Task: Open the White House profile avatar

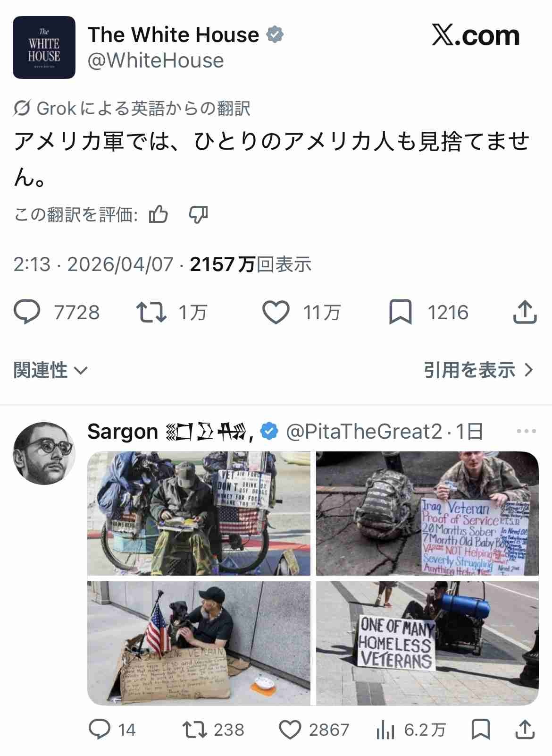Action: 44,47
